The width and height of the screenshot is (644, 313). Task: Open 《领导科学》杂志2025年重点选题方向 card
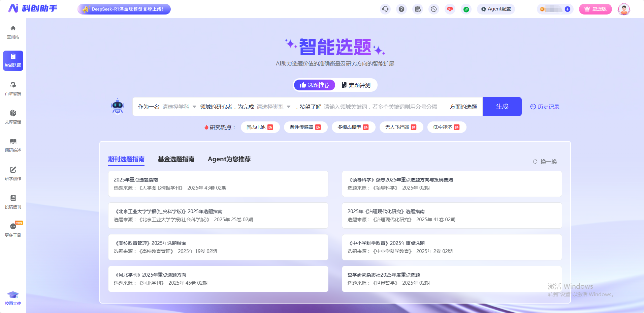pos(452,184)
